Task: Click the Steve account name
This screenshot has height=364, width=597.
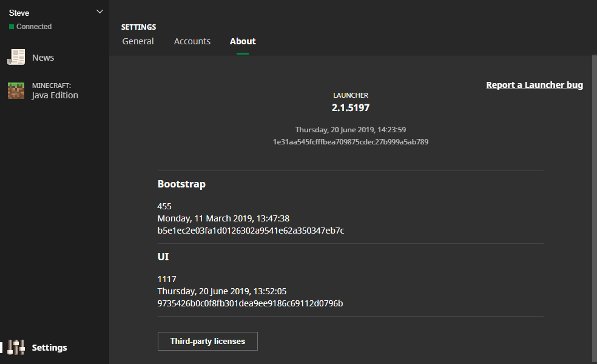Action: (19, 13)
